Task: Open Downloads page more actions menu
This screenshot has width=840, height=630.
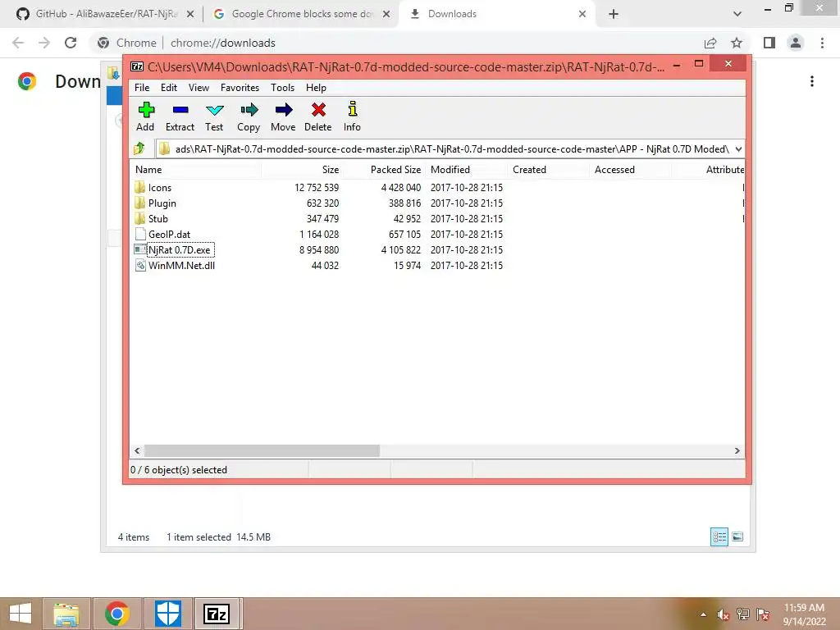Action: tap(812, 81)
